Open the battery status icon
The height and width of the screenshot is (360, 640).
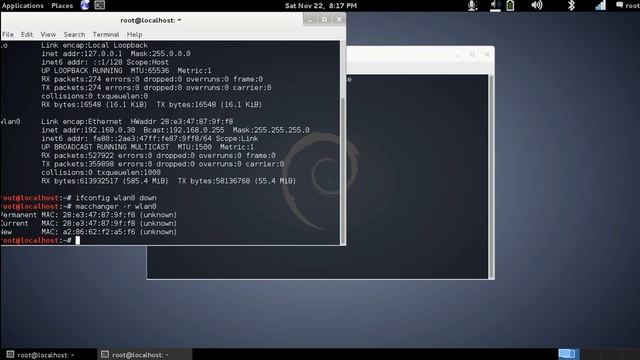point(510,5)
